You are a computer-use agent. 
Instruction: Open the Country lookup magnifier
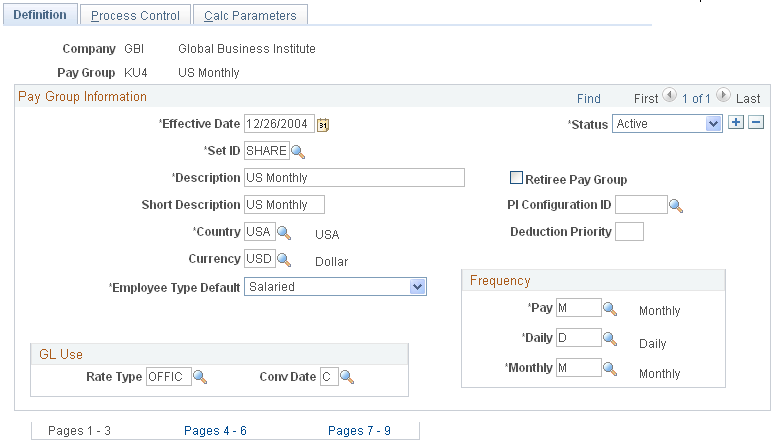click(284, 233)
